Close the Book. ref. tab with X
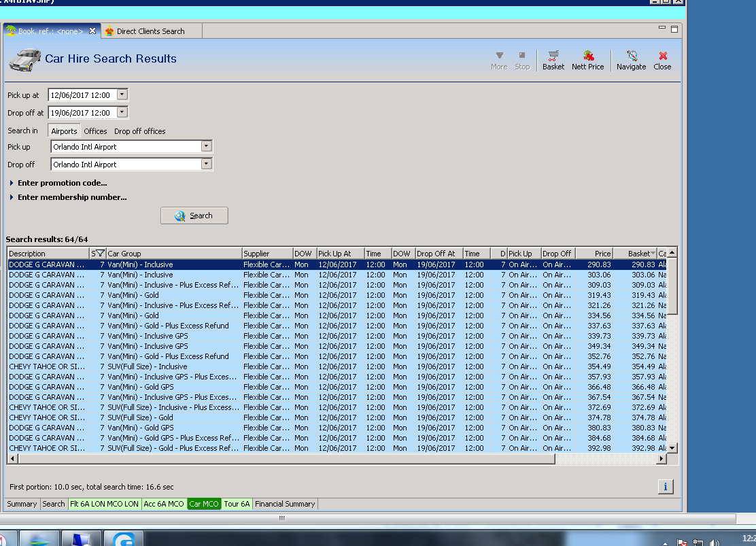This screenshot has height=546, width=756. (92, 31)
